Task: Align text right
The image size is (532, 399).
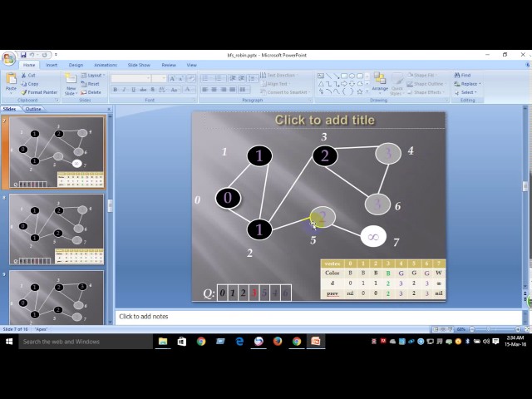Action: 224,90
